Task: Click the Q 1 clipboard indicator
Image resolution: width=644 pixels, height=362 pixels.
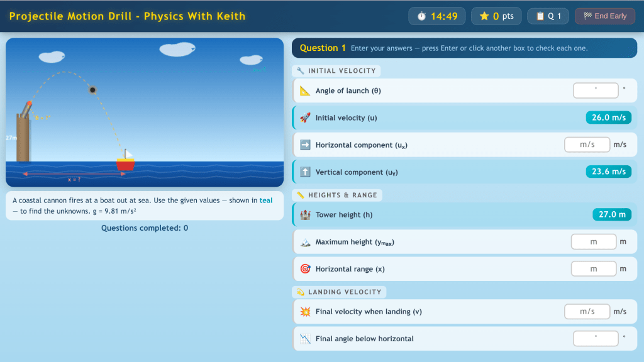Action: [548, 16]
